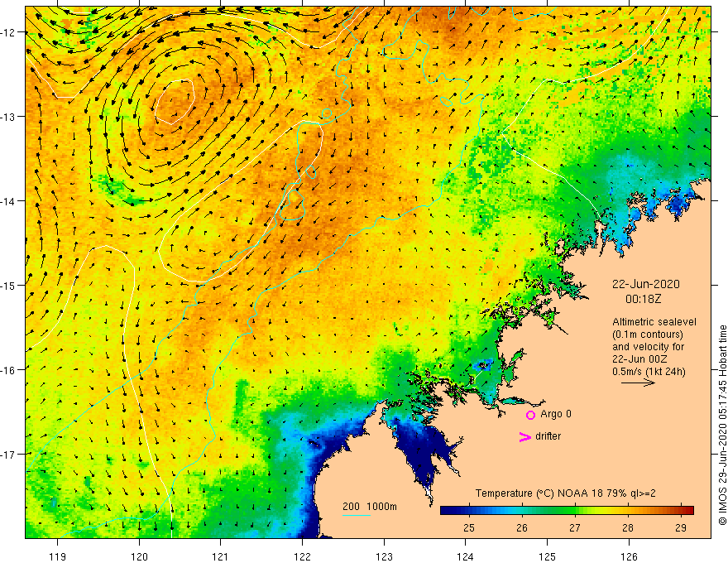Click the magenta drifter arrowhead legend symbol
The image size is (728, 563).
click(525, 436)
